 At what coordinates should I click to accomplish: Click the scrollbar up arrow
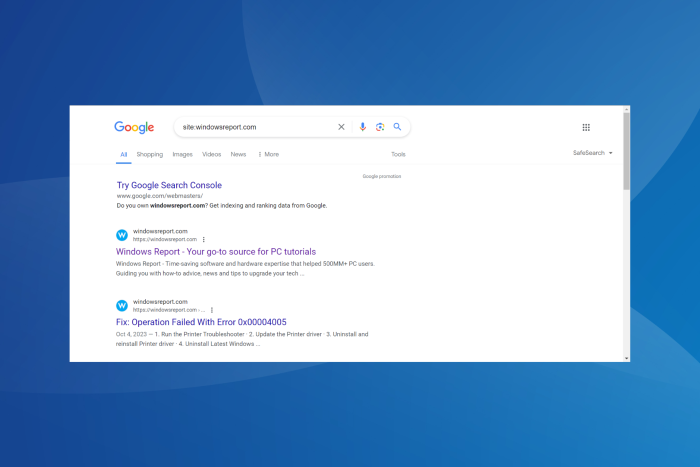click(627, 109)
